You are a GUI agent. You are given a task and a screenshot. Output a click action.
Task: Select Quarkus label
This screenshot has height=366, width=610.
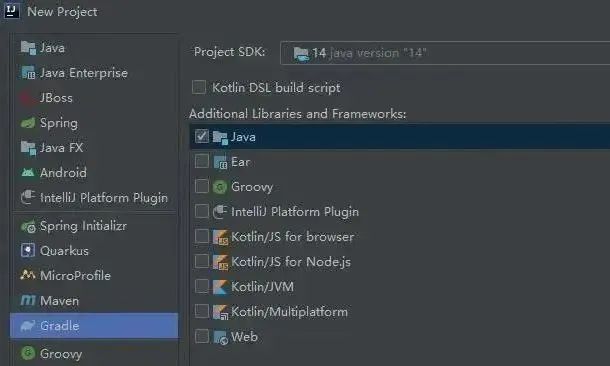tap(64, 251)
